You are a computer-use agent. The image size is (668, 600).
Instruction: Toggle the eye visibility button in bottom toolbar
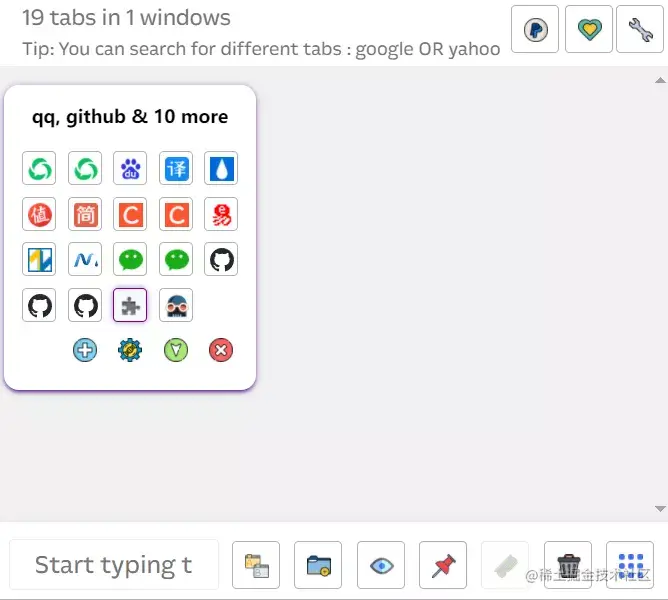point(380,565)
